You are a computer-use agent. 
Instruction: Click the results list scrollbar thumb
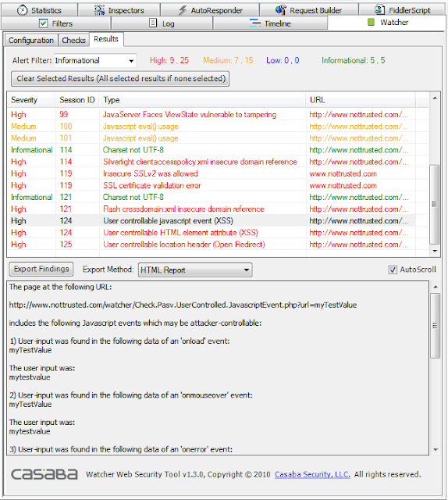(435, 204)
